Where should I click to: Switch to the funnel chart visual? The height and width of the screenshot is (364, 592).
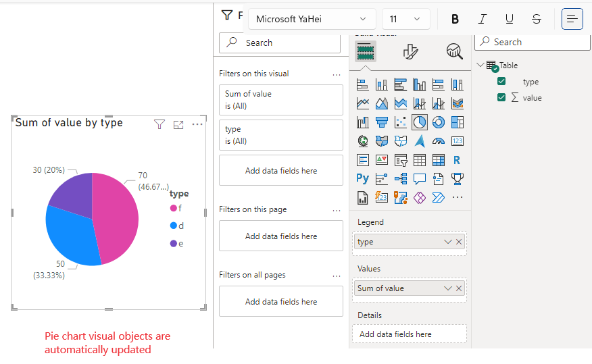(x=381, y=122)
